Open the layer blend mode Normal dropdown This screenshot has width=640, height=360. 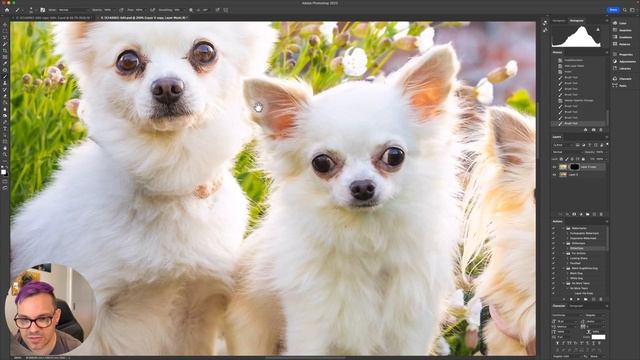567,152
